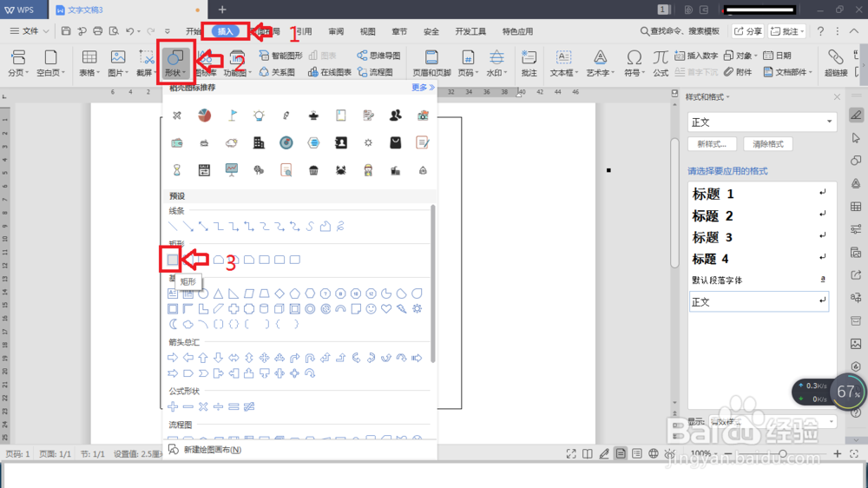This screenshot has height=488, width=868.
Task: Select the crescent moon shape
Action: 173,324
